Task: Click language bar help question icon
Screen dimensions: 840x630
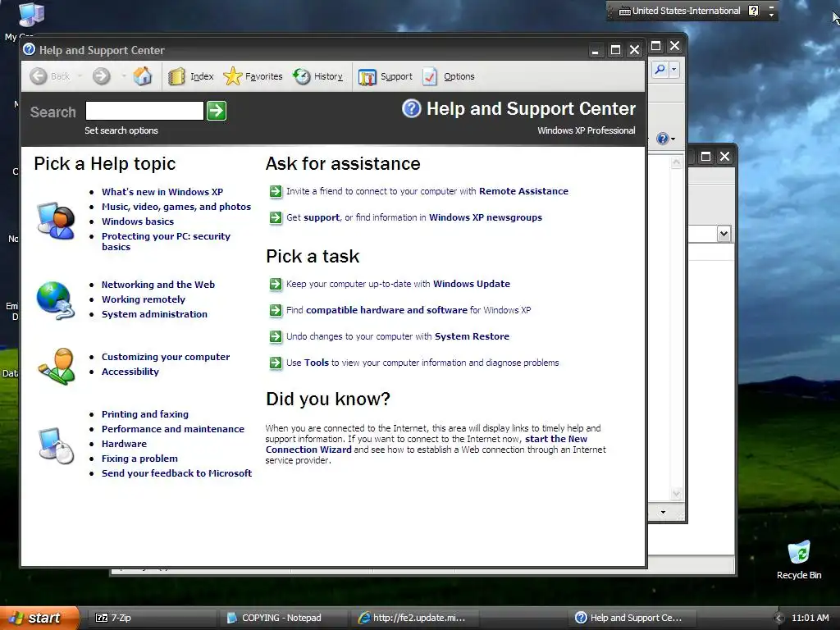Action: coord(754,11)
